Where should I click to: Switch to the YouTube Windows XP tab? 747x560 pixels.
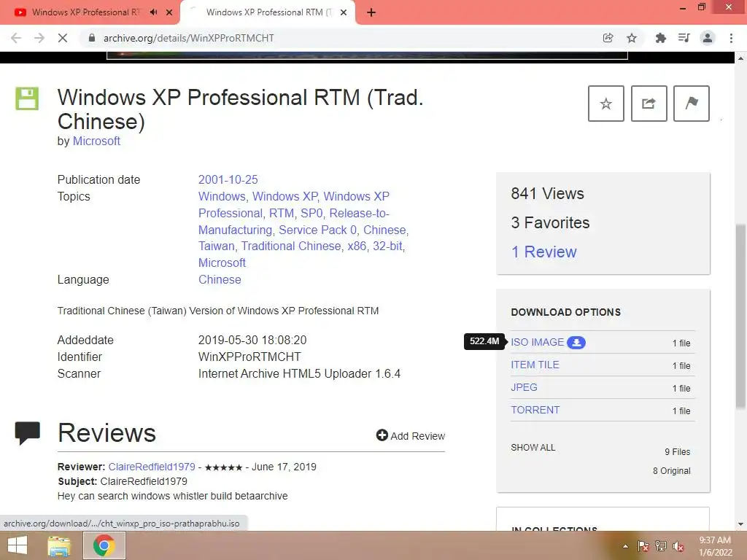click(x=86, y=12)
